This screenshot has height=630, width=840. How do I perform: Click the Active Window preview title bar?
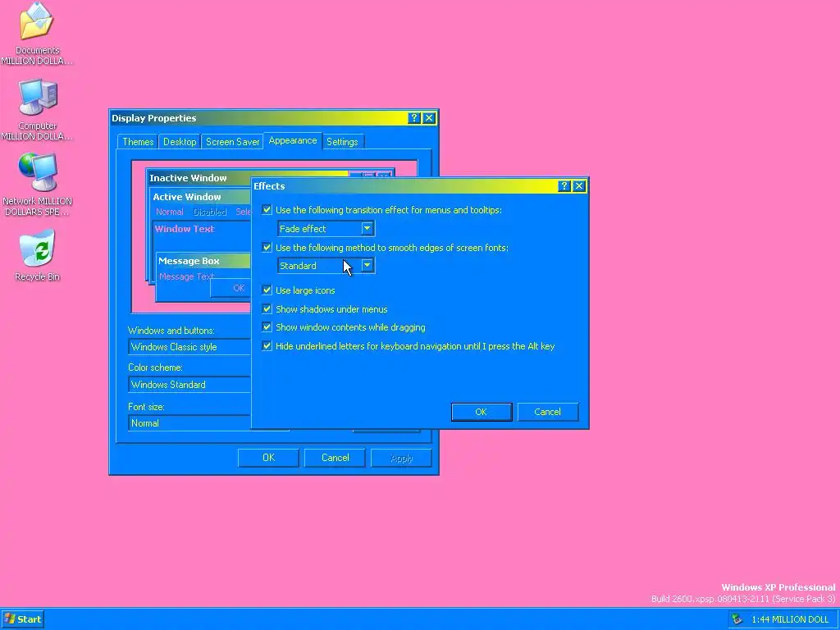pos(200,197)
